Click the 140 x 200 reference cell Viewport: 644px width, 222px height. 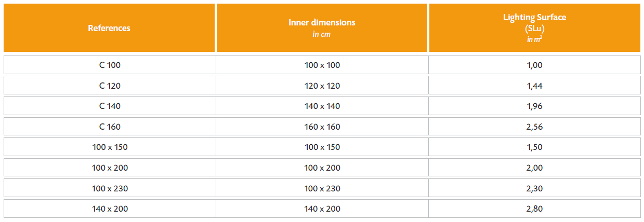pos(109,209)
